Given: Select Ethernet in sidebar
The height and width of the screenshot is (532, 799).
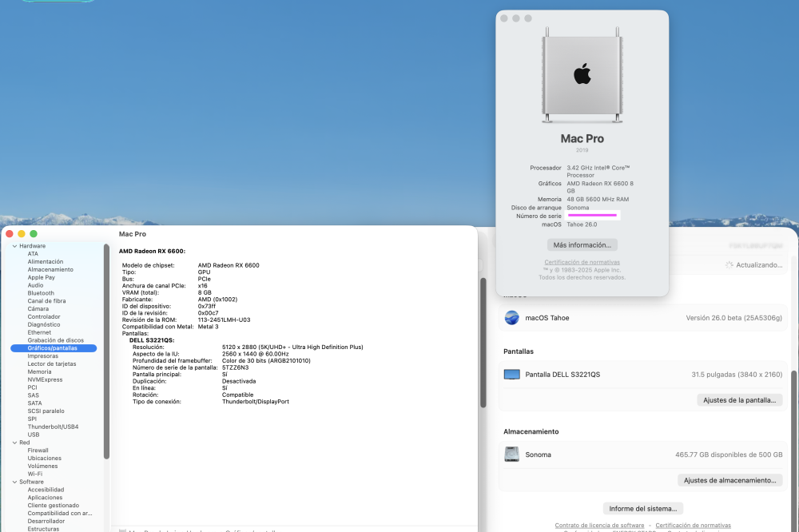Looking at the screenshot, I should tap(39, 333).
